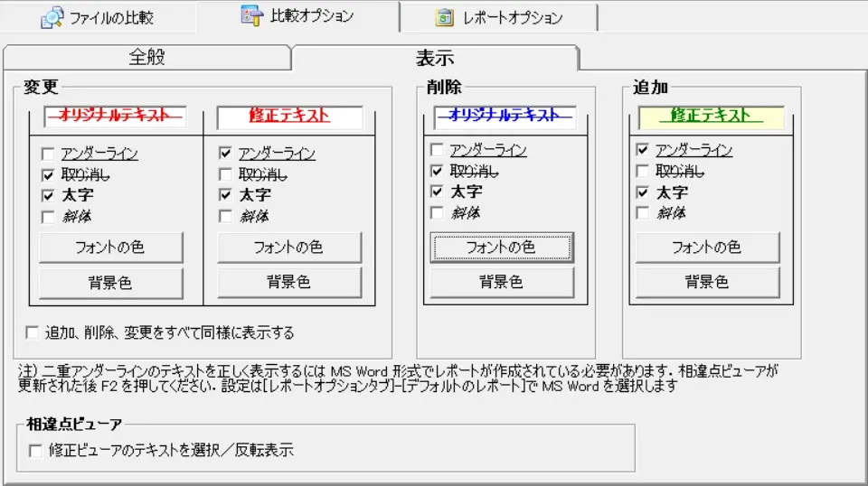This screenshot has height=486, width=868.
Task: Click the blue オリジナルテキスト preview in 削除
Action: point(505,117)
